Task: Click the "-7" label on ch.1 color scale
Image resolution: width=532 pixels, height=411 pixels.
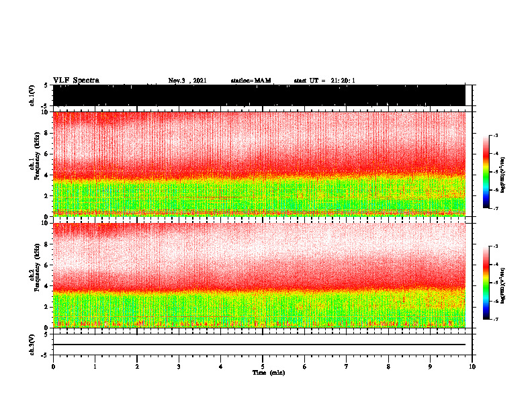Action: pos(495,208)
